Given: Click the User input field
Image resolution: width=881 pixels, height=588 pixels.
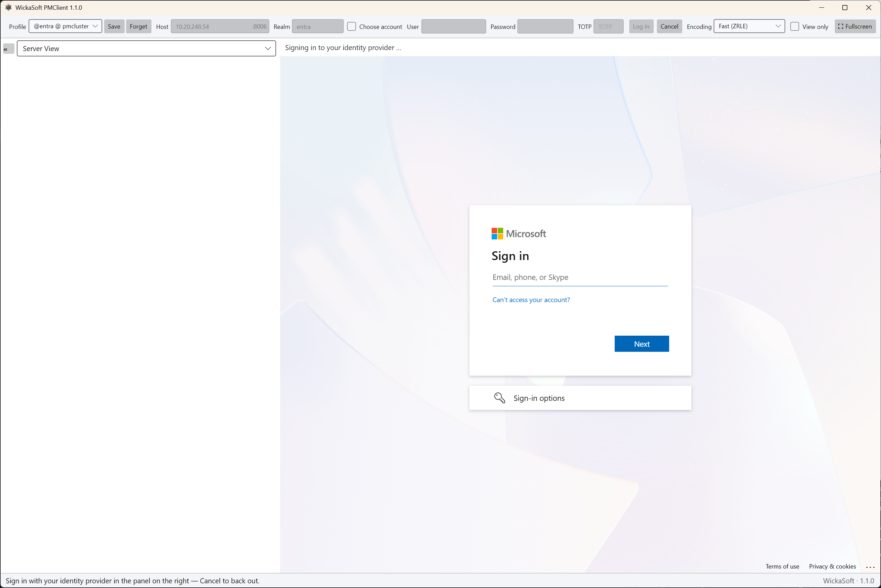Looking at the screenshot, I should 453,26.
